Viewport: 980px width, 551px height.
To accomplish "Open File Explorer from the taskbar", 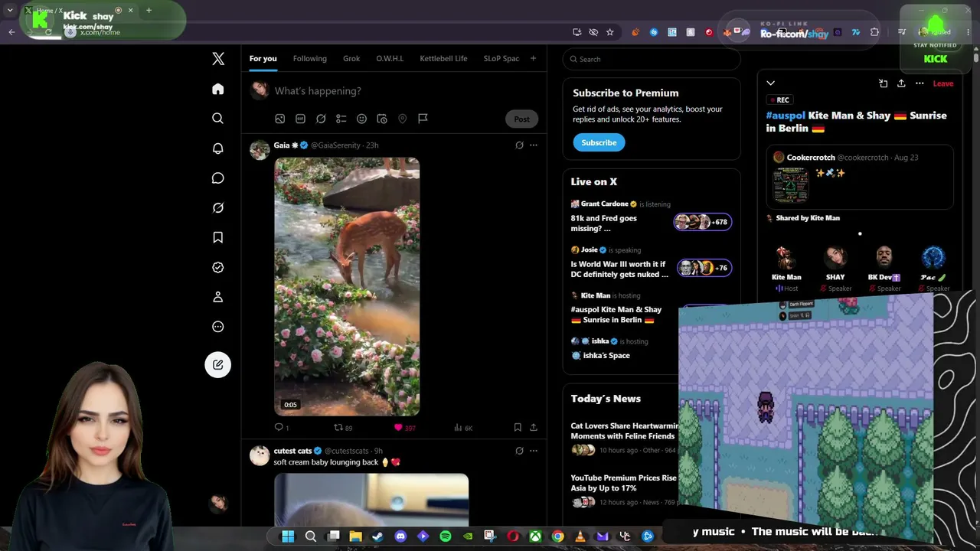I will (355, 536).
